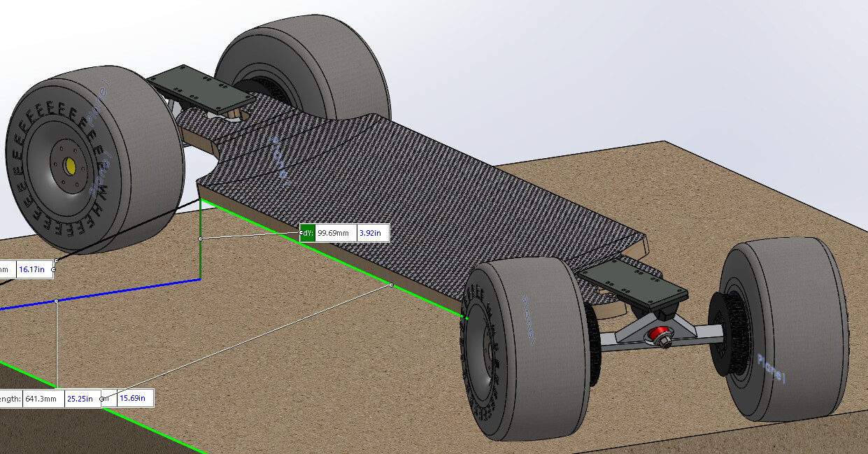Screen dimensions: 868x454
Task: Select the 16.17in callout value
Action: coord(33,269)
